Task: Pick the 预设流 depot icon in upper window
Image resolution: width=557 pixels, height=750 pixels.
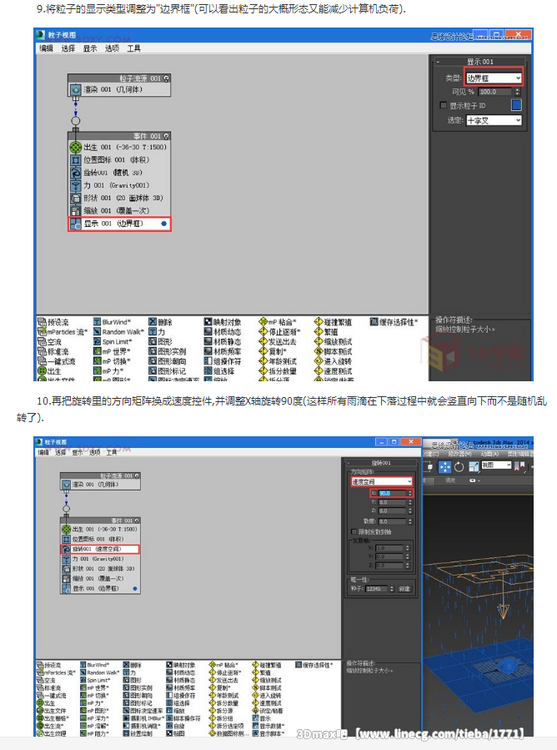Action: pos(42,322)
